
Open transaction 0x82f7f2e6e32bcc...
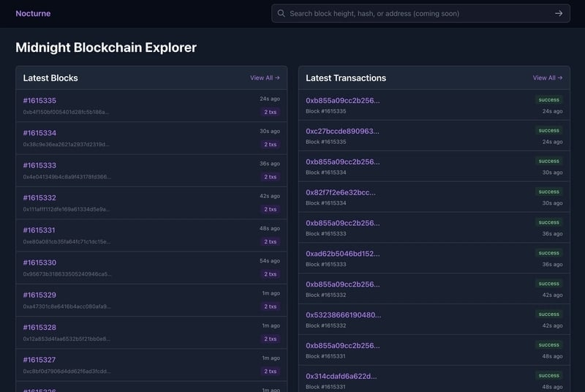pos(340,192)
